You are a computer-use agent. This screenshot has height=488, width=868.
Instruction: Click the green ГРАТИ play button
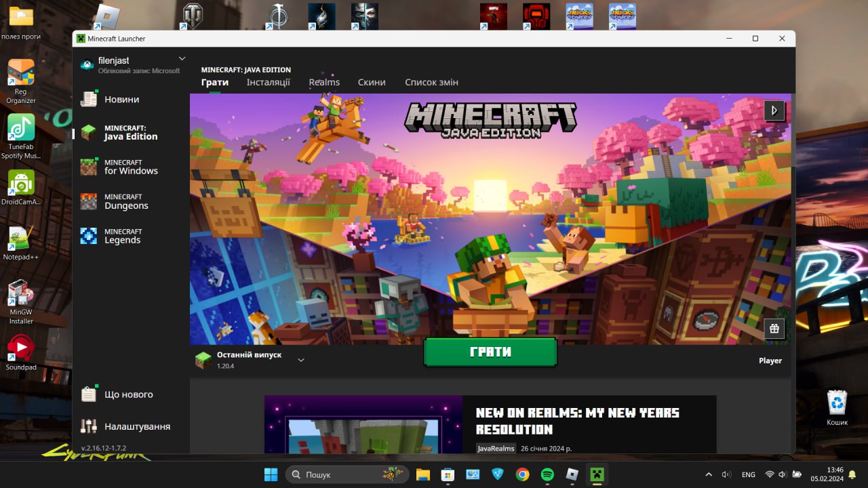click(490, 352)
